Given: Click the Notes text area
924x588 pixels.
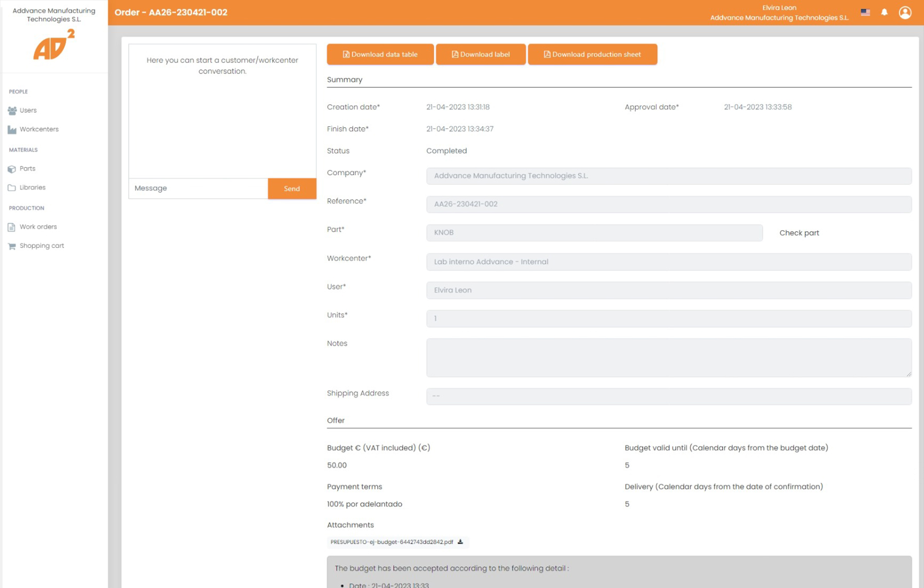Looking at the screenshot, I should (668, 357).
